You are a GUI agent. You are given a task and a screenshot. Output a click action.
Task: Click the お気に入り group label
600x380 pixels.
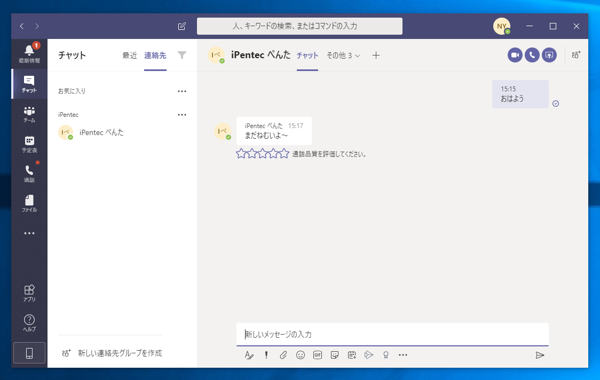(72, 91)
